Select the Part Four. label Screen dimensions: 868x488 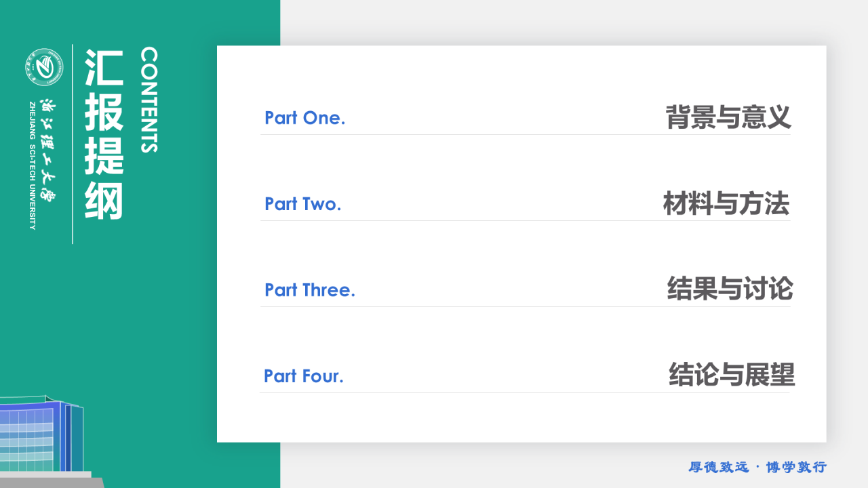tap(304, 376)
